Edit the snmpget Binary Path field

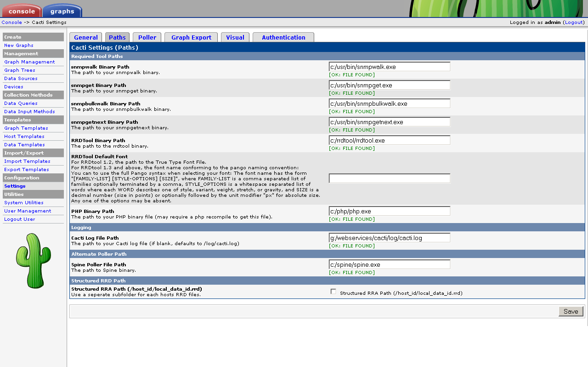point(390,85)
